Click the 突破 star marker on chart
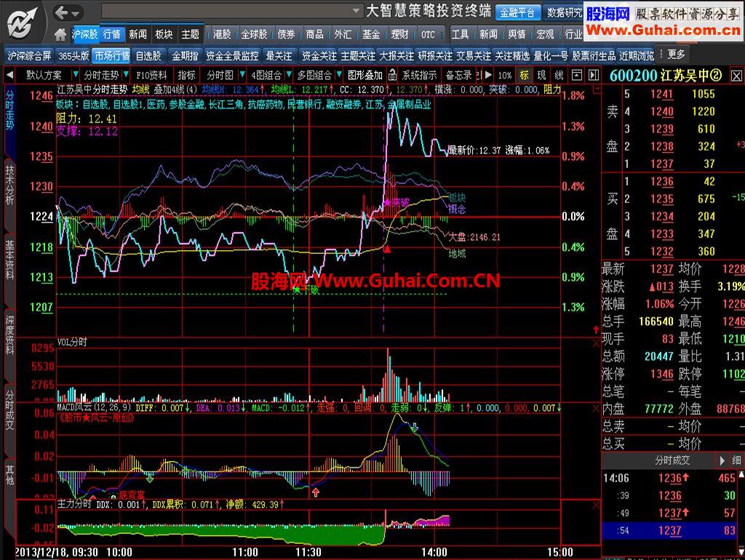The height and width of the screenshot is (560, 745). coord(387,203)
